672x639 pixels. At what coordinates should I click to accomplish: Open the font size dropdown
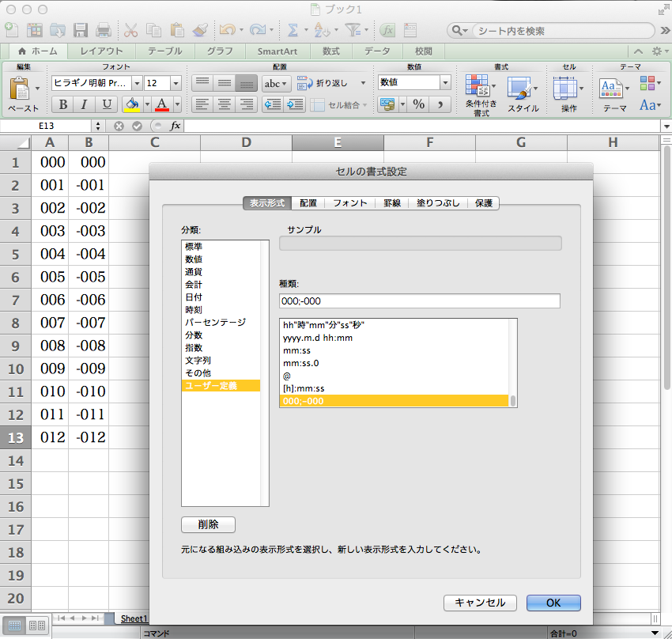176,83
